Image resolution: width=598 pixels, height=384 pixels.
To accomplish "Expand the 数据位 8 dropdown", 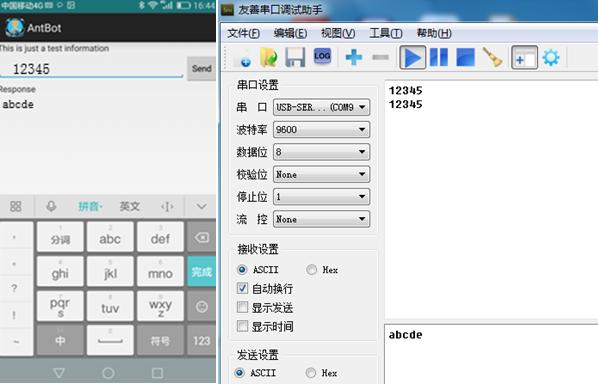I will coord(322,152).
